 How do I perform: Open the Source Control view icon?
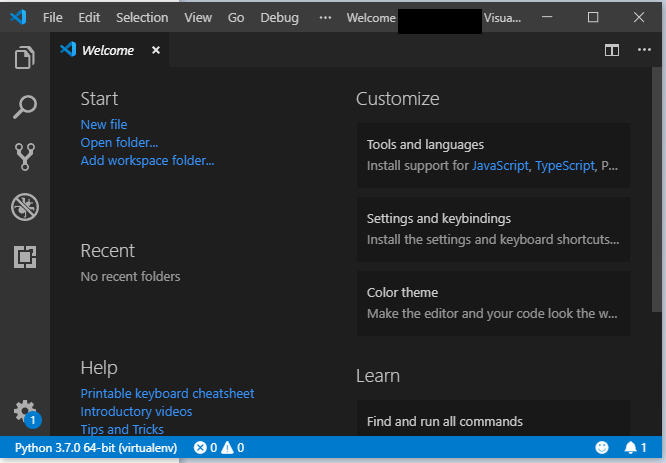(x=25, y=157)
